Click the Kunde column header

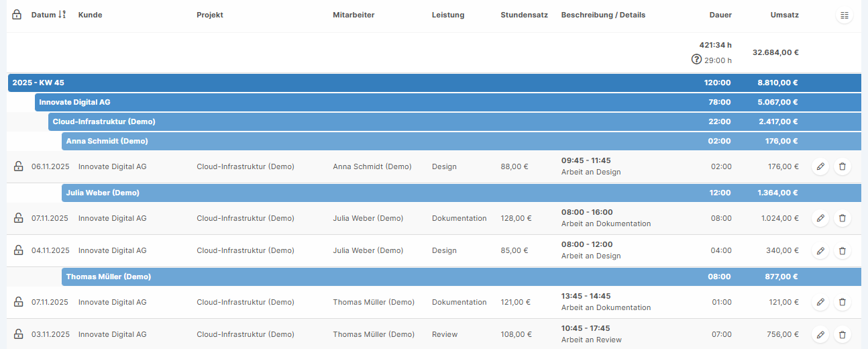(90, 15)
